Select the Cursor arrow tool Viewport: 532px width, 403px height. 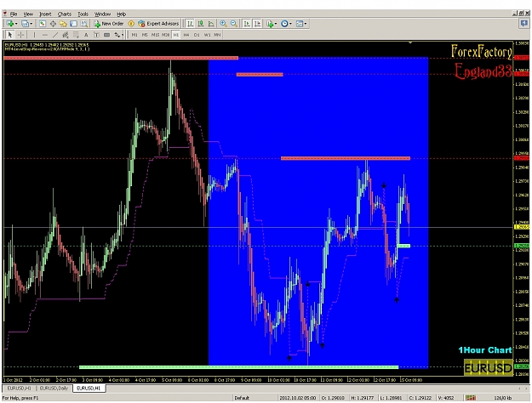click(x=10, y=35)
